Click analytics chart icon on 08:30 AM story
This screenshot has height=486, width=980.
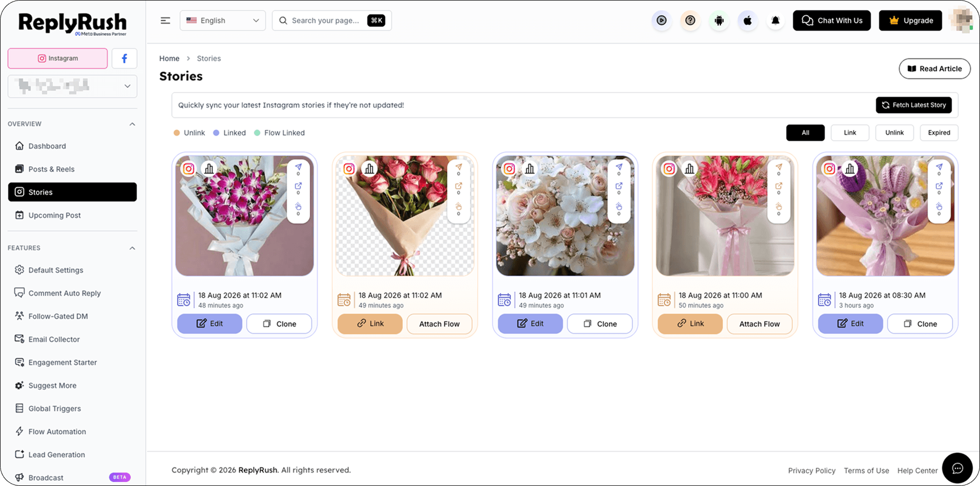tap(850, 168)
